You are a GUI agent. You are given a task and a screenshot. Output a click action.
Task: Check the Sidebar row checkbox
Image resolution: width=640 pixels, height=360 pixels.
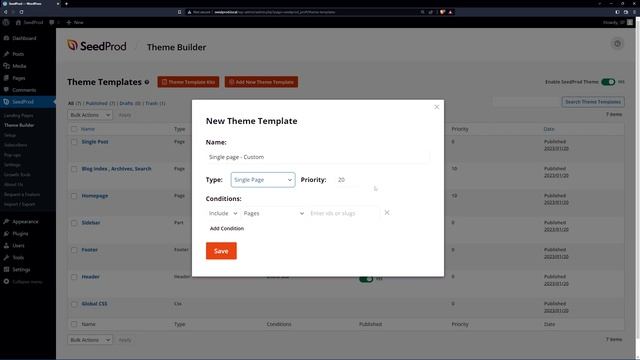tap(74, 223)
